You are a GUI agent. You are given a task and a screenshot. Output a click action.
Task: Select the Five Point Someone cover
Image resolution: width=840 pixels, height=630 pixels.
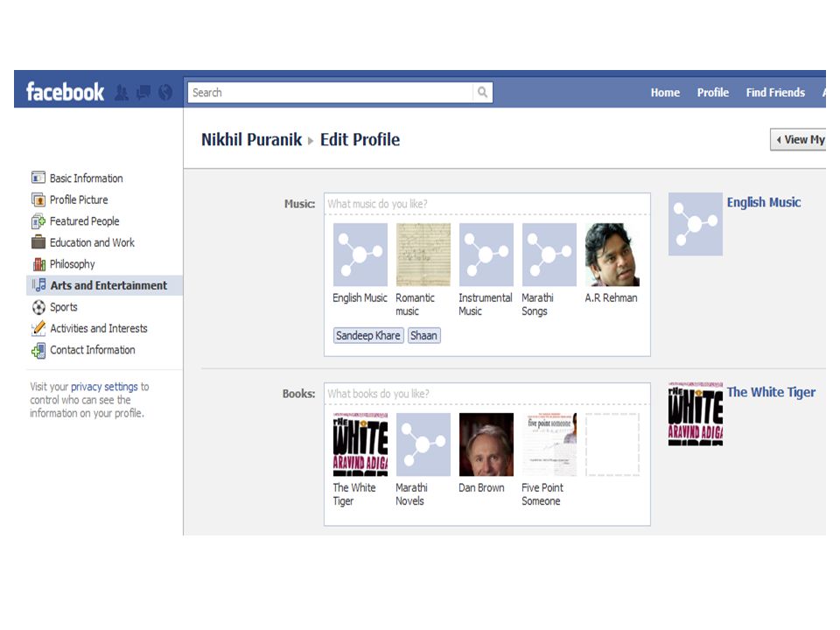(549, 444)
